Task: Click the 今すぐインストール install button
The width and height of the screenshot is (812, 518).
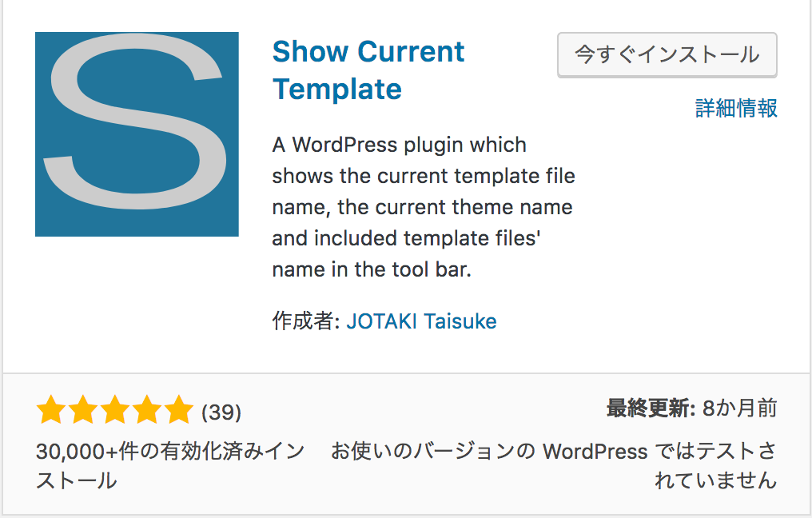Action: coord(667,55)
